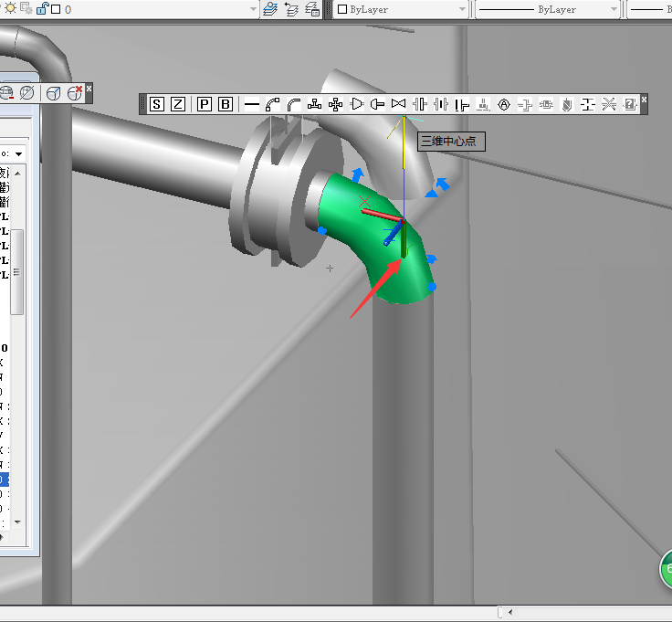Viewport: 672px width, 622px height.
Task: Click the S button in piping toolbar
Action: coord(157,104)
